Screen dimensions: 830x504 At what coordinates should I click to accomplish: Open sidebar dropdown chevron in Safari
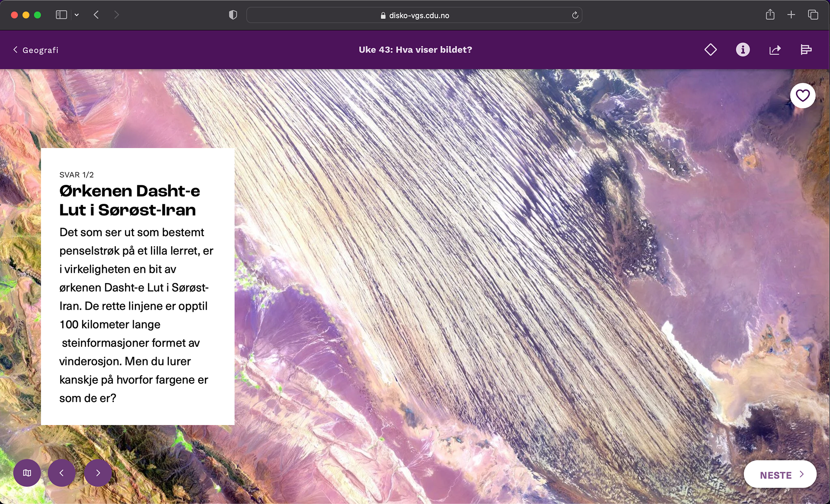point(77,15)
